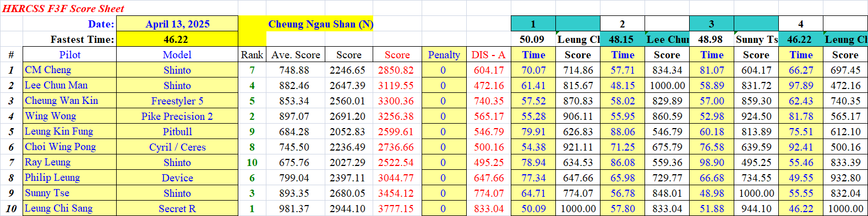Select the Fastest Time value 46.22
Viewport: 868px width, 216px height.
pos(177,39)
